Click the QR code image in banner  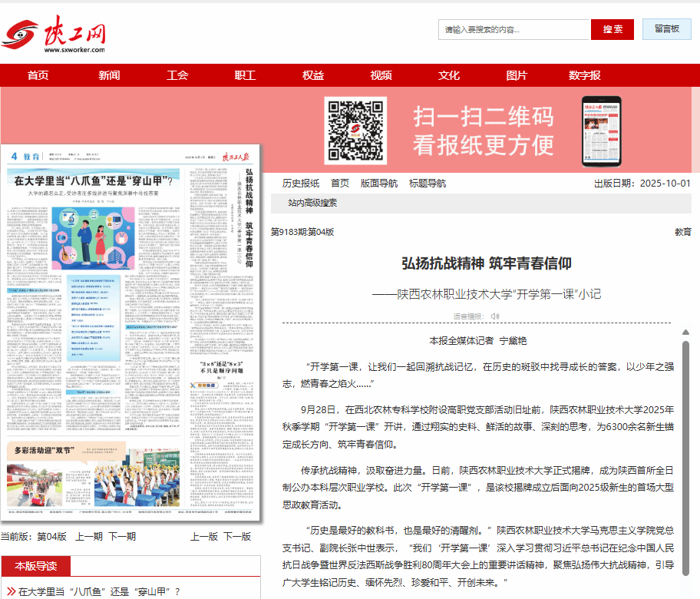[x=354, y=131]
